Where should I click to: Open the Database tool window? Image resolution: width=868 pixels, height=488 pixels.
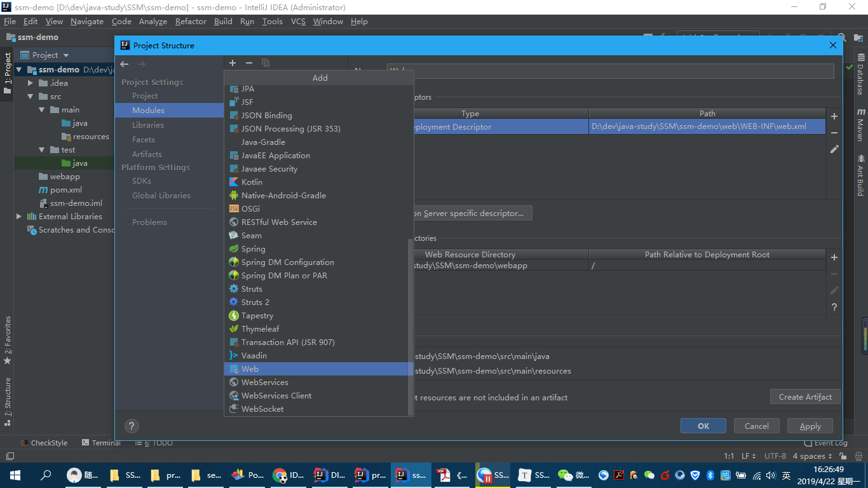(x=860, y=74)
